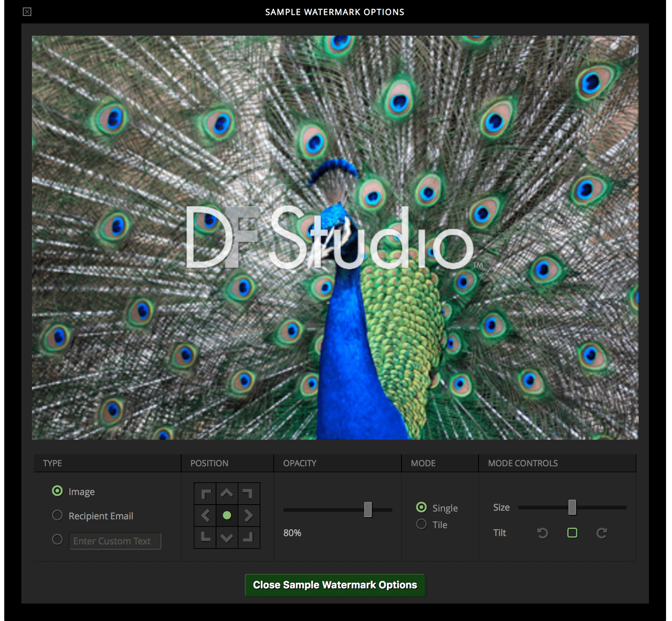Viewport: 672px width, 621px height.
Task: Select Recipient Email watermark type
Action: click(57, 515)
